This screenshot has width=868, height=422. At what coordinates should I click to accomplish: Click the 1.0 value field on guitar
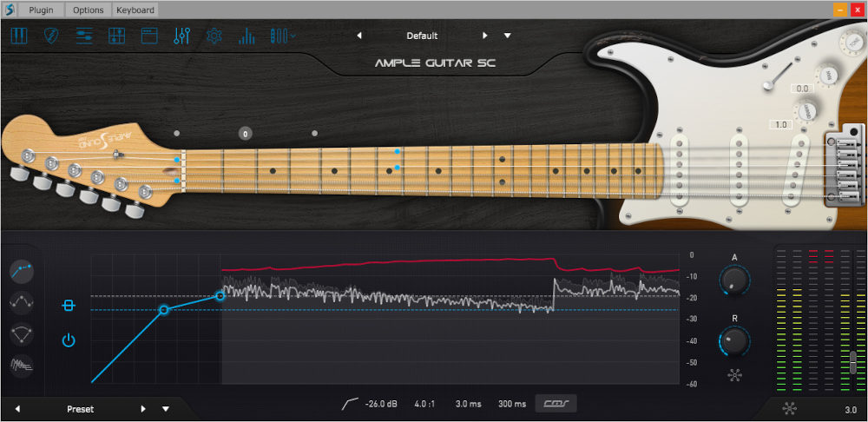pos(780,125)
